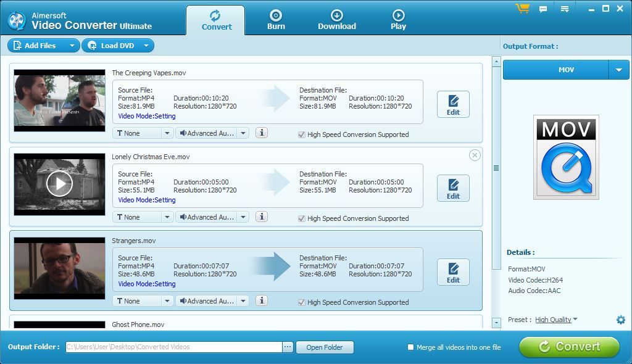Open the main menu icon
Screen dimensions: 632x364
point(565,9)
